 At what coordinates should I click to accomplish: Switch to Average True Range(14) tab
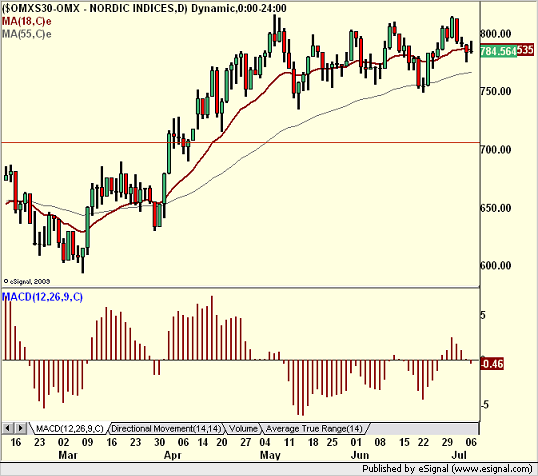314,428
